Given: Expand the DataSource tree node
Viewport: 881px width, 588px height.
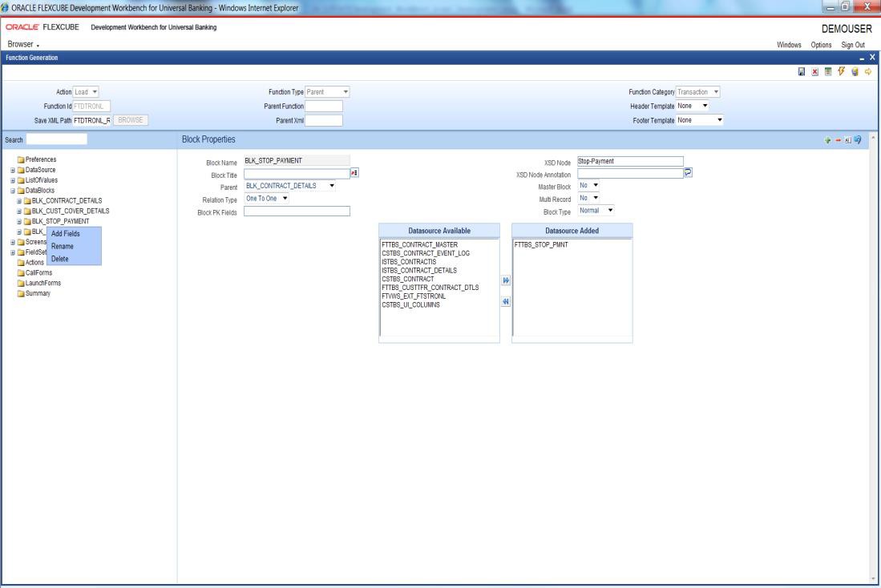Looking at the screenshot, I should click(x=13, y=170).
